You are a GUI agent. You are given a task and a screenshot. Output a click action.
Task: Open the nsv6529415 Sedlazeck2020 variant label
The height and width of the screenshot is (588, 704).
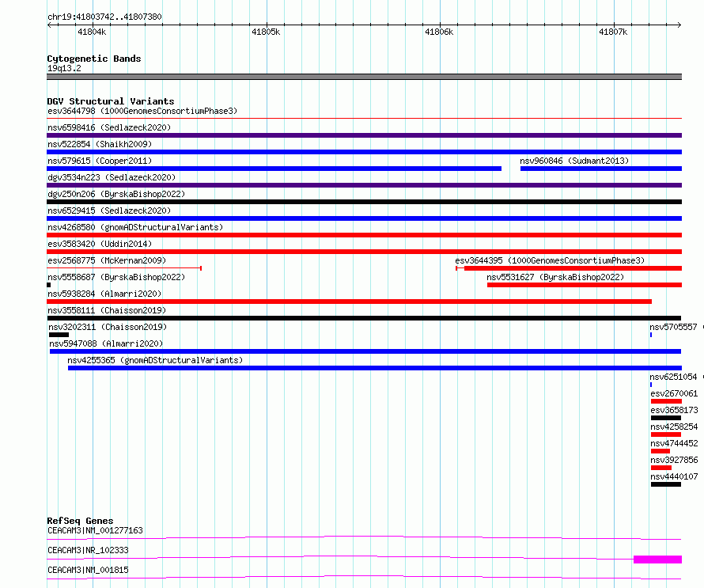click(x=109, y=211)
